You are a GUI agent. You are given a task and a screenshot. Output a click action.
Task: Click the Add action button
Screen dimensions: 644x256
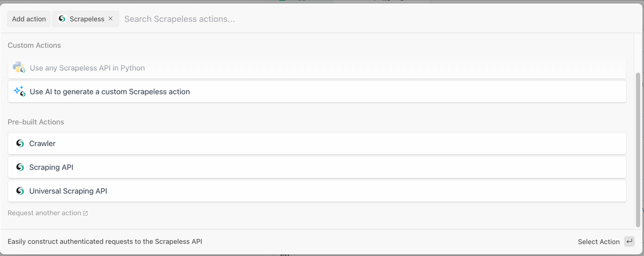29,19
